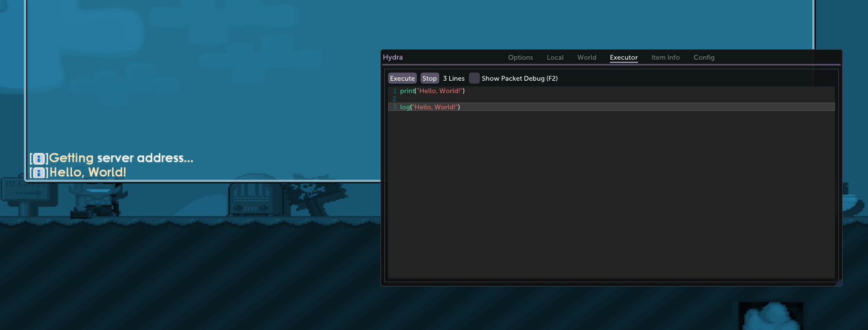Image resolution: width=868 pixels, height=330 pixels.
Task: Open the Item Info tab
Action: tap(665, 57)
